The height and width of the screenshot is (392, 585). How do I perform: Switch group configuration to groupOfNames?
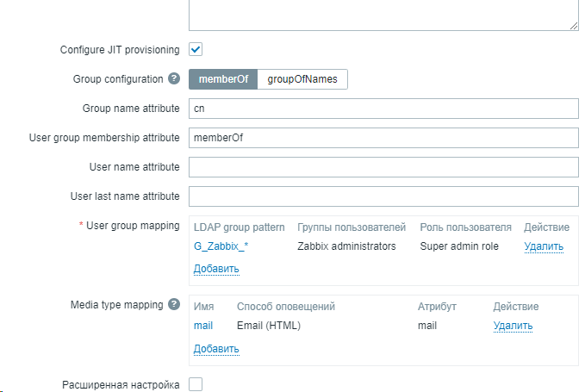[302, 79]
